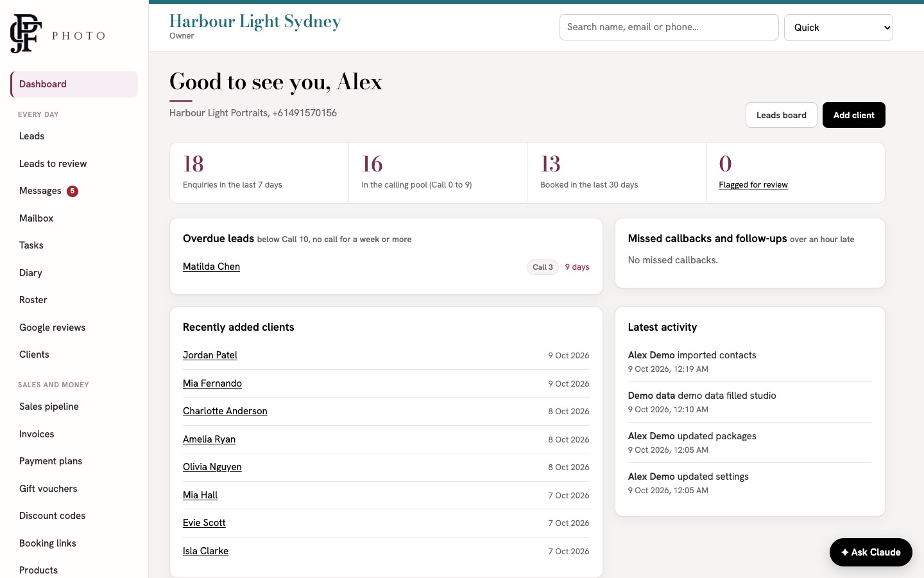
Task: Click the Add client button
Action: tap(853, 115)
